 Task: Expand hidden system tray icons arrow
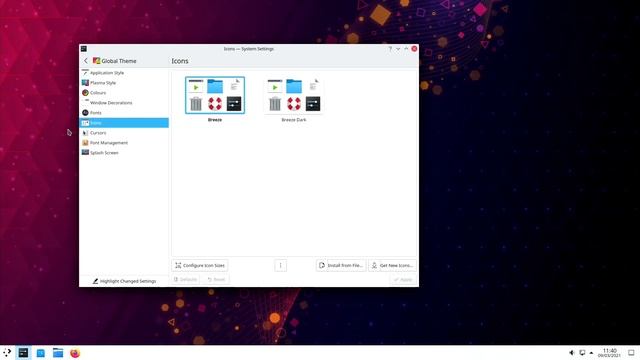pyautogui.click(x=591, y=353)
